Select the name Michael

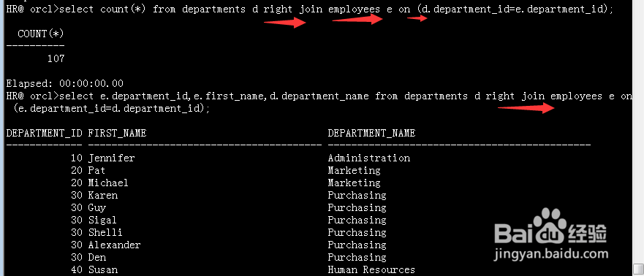click(x=108, y=183)
